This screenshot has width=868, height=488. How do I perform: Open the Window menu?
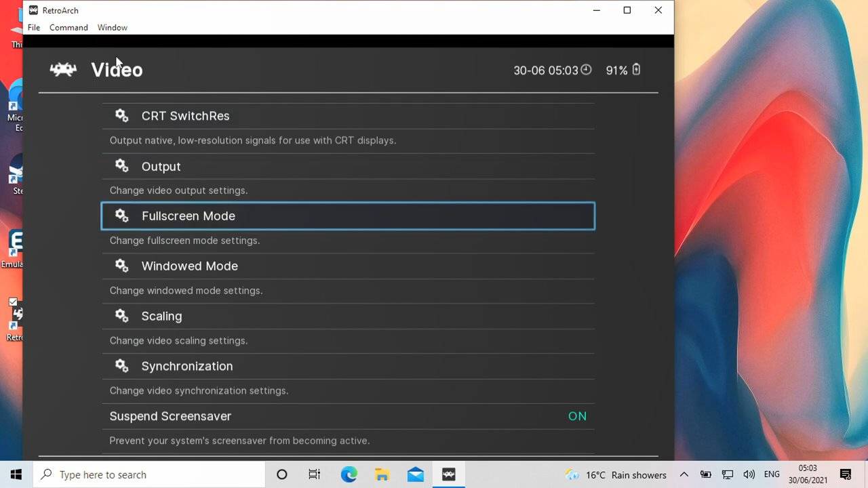point(112,28)
